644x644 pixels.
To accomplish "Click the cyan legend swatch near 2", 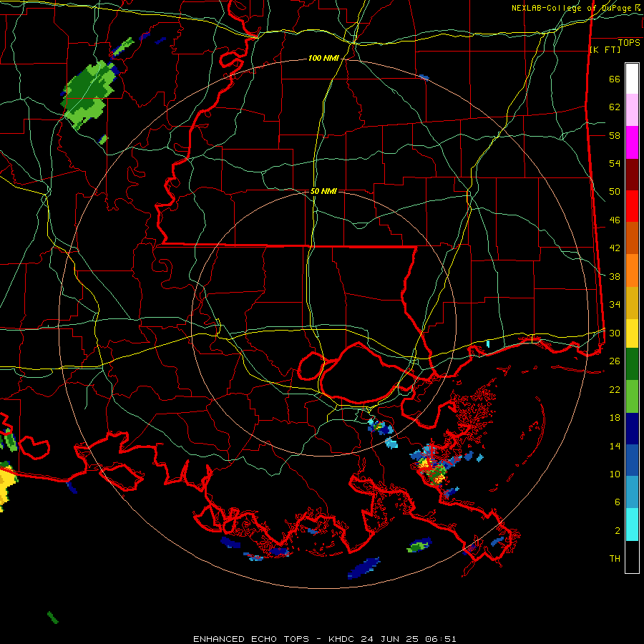I will (x=632, y=525).
